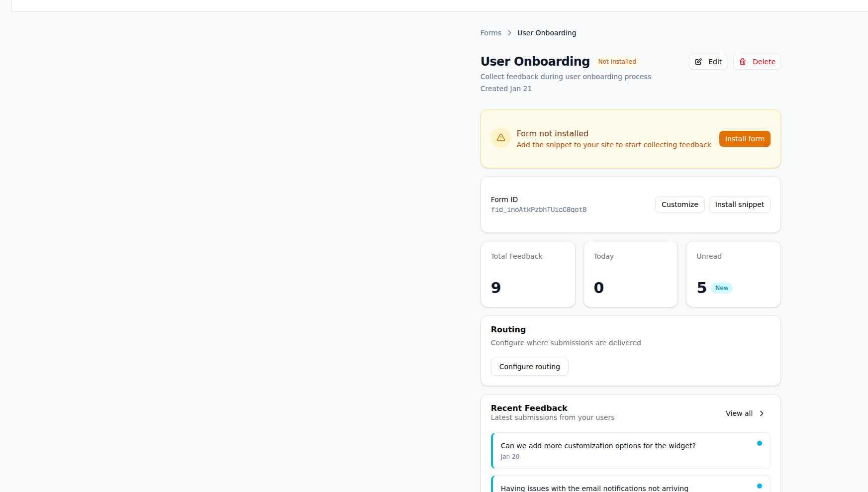Click the trash icon next to Delete
Image resolution: width=868 pixels, height=492 pixels.
743,62
